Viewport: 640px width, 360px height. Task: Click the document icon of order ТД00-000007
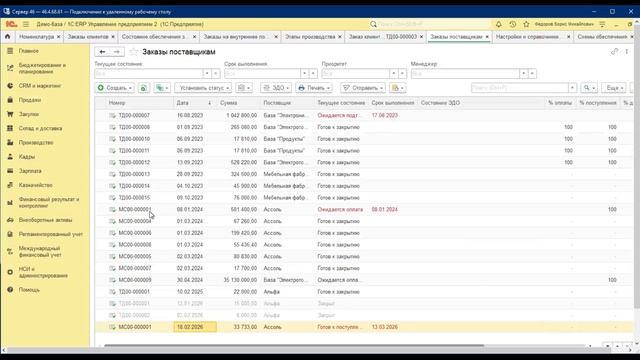tap(112, 116)
